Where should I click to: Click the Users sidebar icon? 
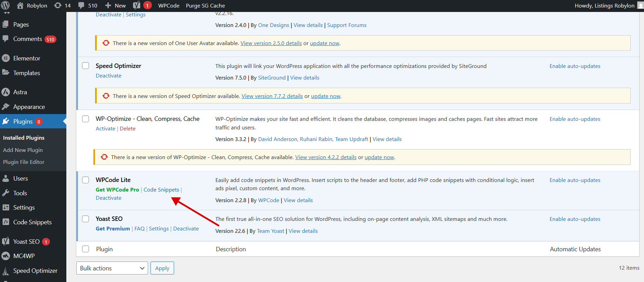click(x=6, y=179)
